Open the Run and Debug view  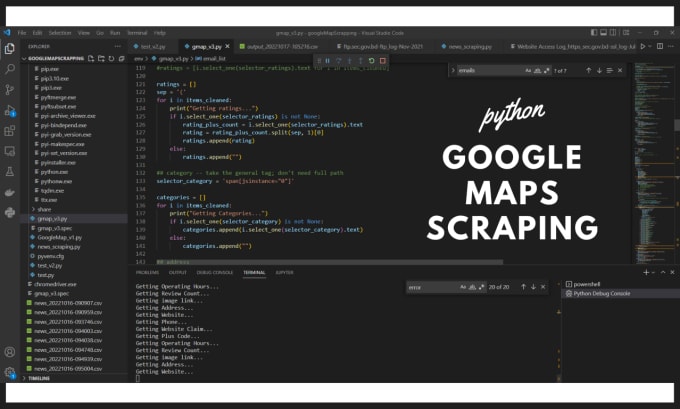tap(10, 110)
